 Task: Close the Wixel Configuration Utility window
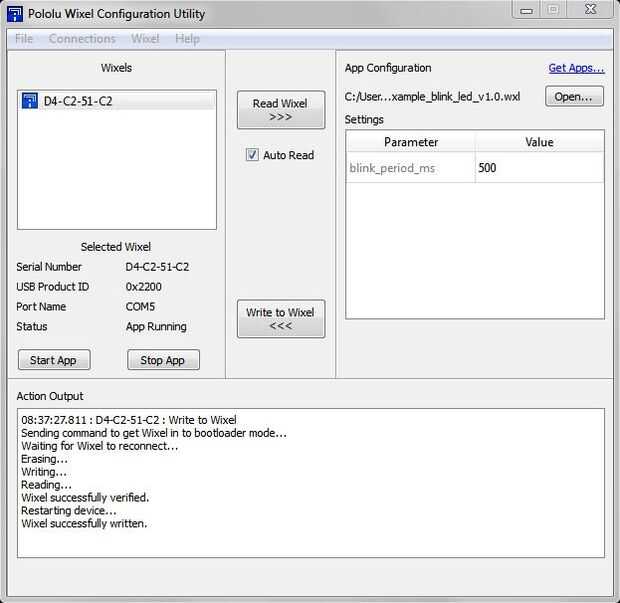tap(590, 9)
